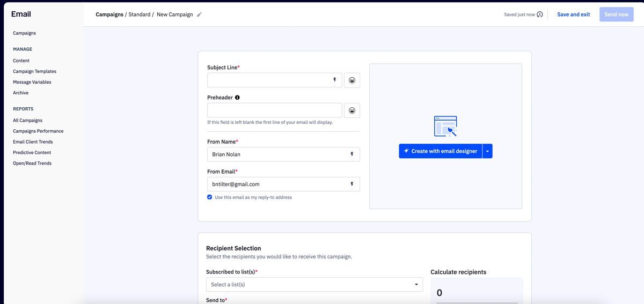Click personalization icon in Subject Line field

tap(334, 80)
